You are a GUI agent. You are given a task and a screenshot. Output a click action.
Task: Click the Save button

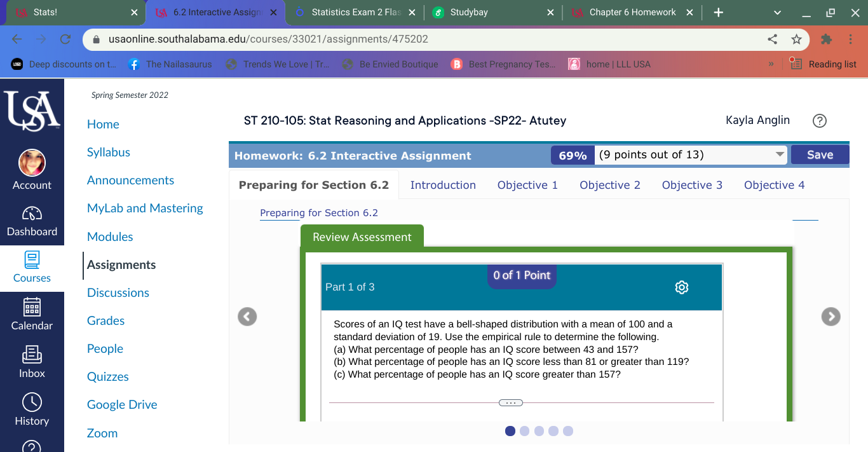pos(820,154)
